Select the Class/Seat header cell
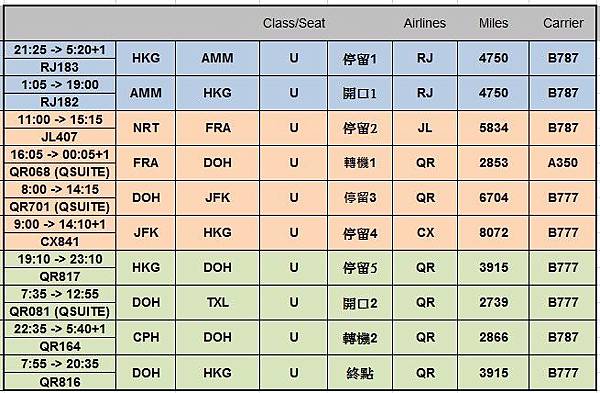 click(x=294, y=23)
